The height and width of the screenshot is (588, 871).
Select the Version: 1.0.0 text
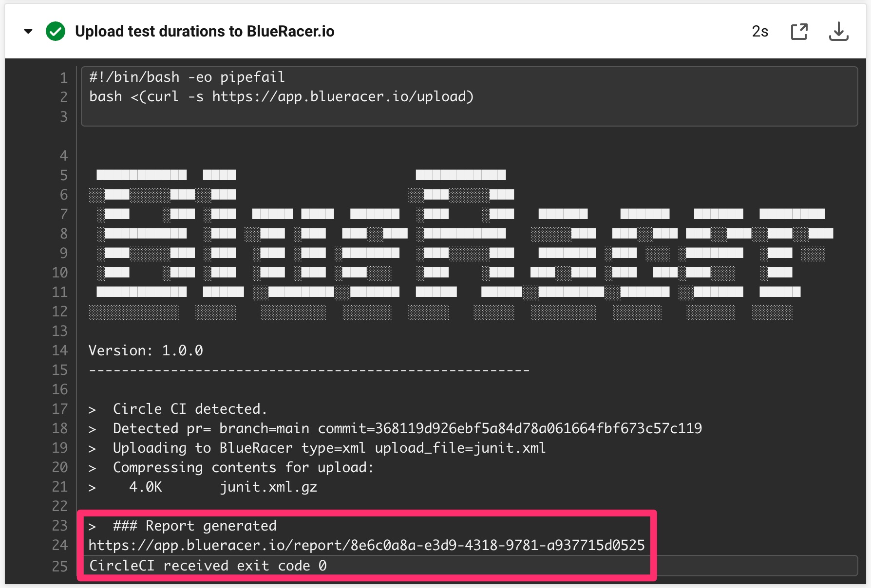pos(146,350)
